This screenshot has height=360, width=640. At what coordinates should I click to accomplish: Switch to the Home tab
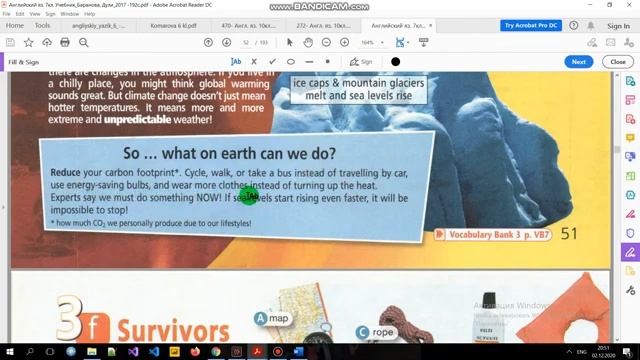(15, 25)
